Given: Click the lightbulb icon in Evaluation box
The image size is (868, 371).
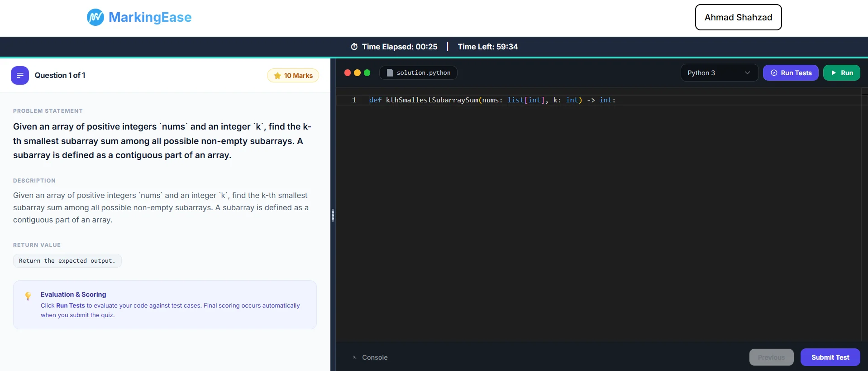Looking at the screenshot, I should point(28,296).
